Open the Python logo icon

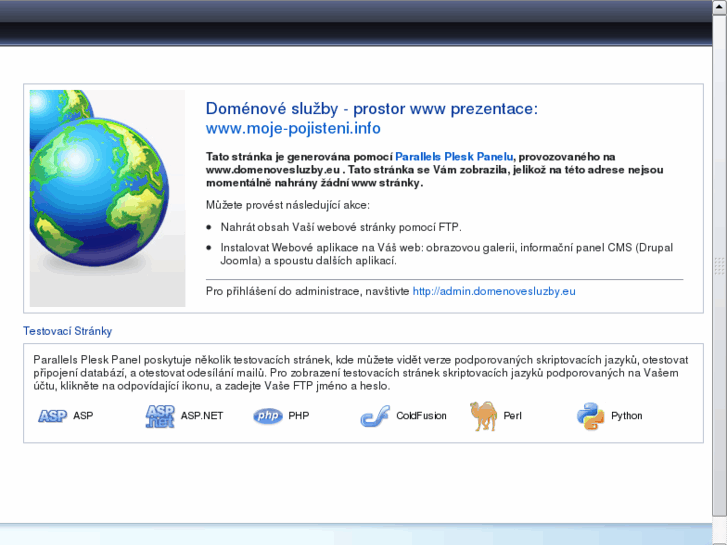tap(591, 416)
